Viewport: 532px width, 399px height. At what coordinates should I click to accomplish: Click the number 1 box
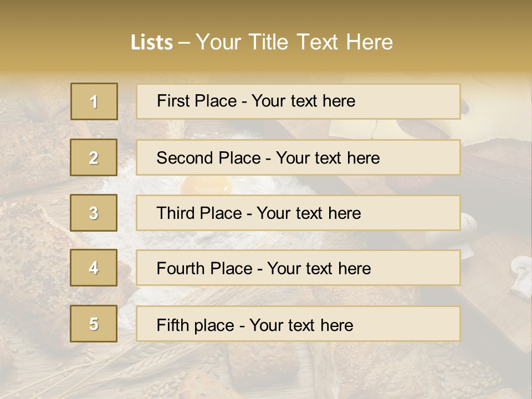pos(94,101)
